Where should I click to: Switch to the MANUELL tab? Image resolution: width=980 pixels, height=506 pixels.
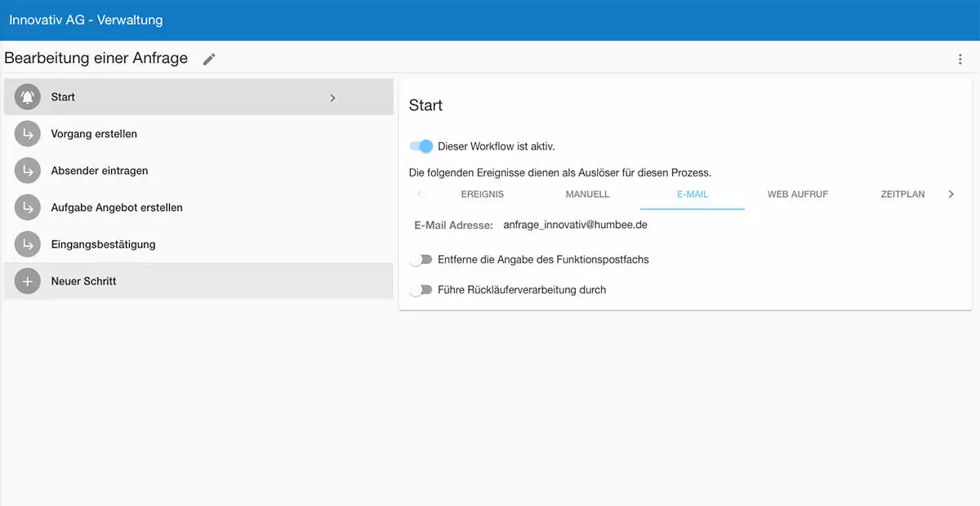pos(587,195)
